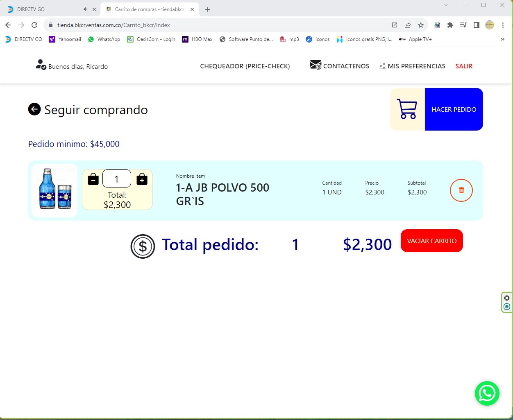513x420 pixels.
Task: Click the product name 1-A JB POLVO 500 GR`IS
Action: 222,194
